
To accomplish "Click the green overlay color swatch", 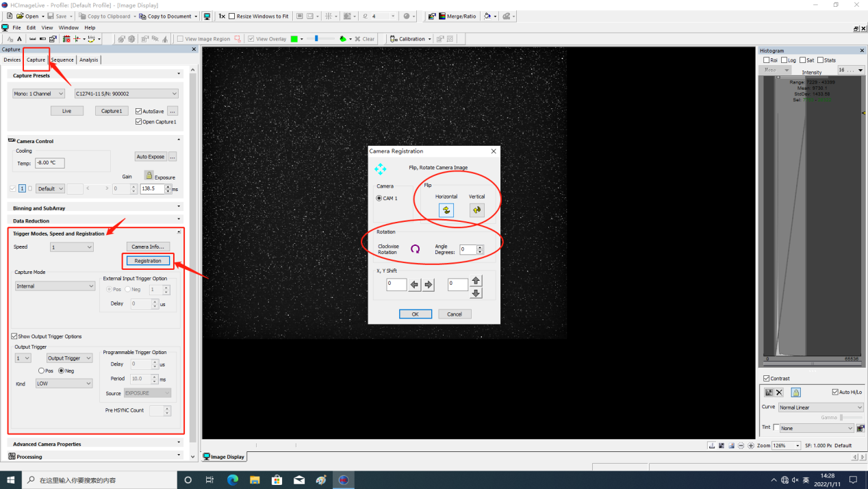I will (294, 39).
